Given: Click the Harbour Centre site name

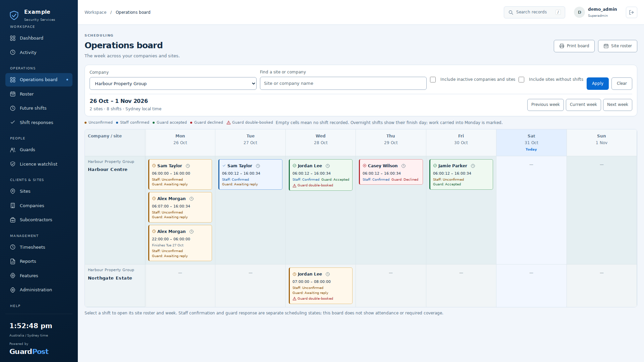Looking at the screenshot, I should coord(108,170).
